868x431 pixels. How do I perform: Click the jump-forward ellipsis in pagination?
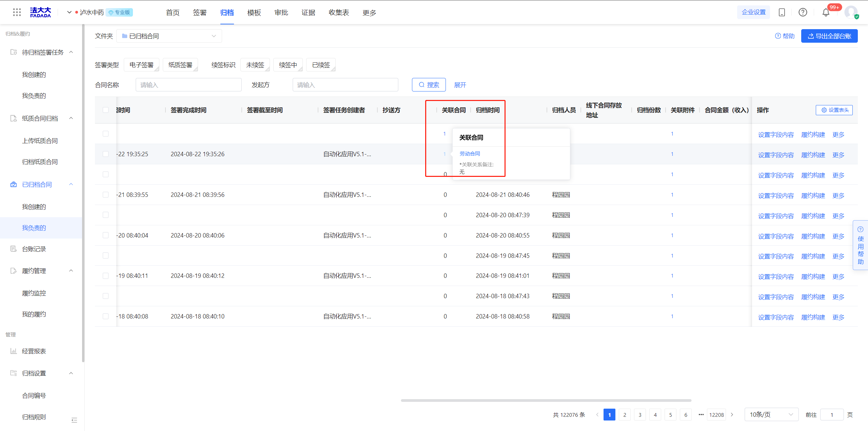click(x=701, y=415)
